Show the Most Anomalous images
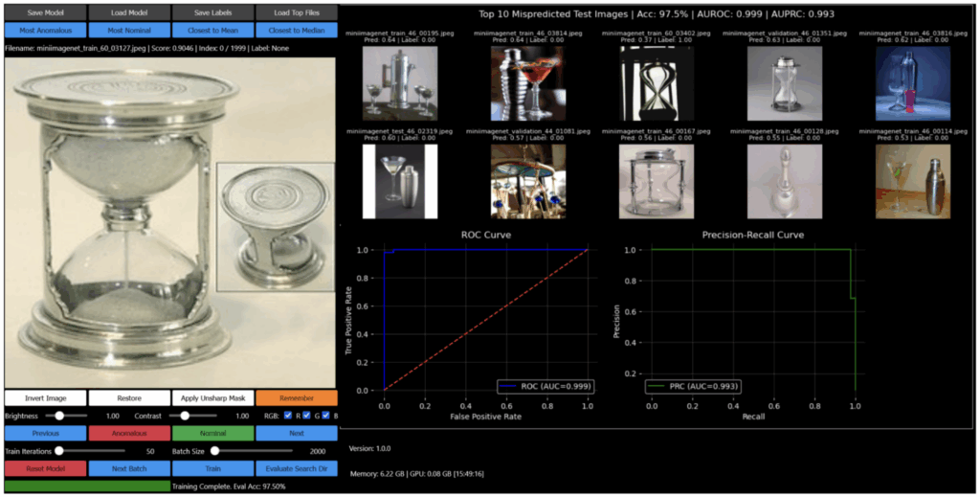Screen dimensions: 980x497 coord(45,30)
